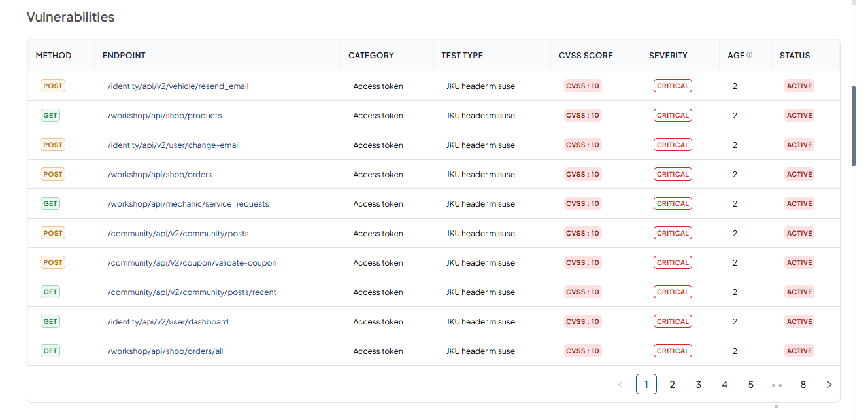Click the previous page arrow

point(620,385)
